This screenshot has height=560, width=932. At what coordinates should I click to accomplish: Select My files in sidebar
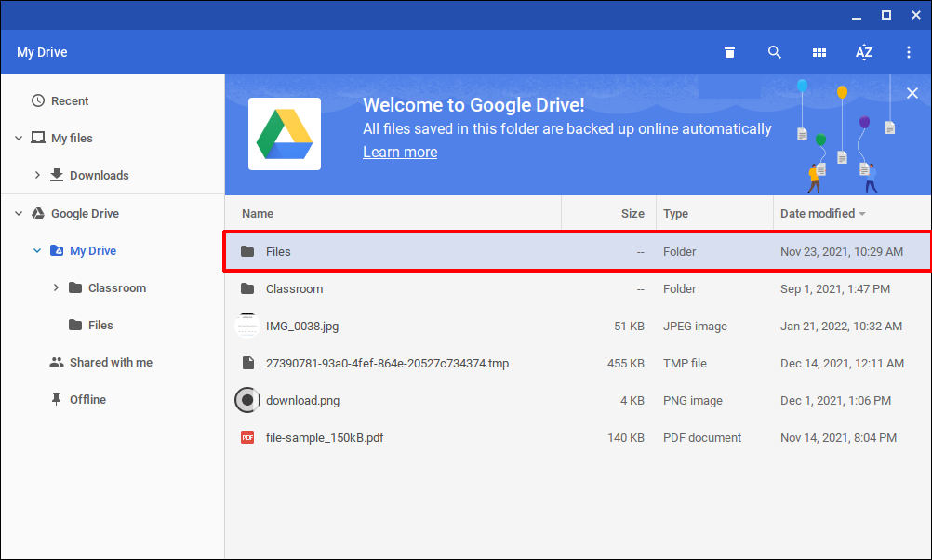[x=72, y=139]
